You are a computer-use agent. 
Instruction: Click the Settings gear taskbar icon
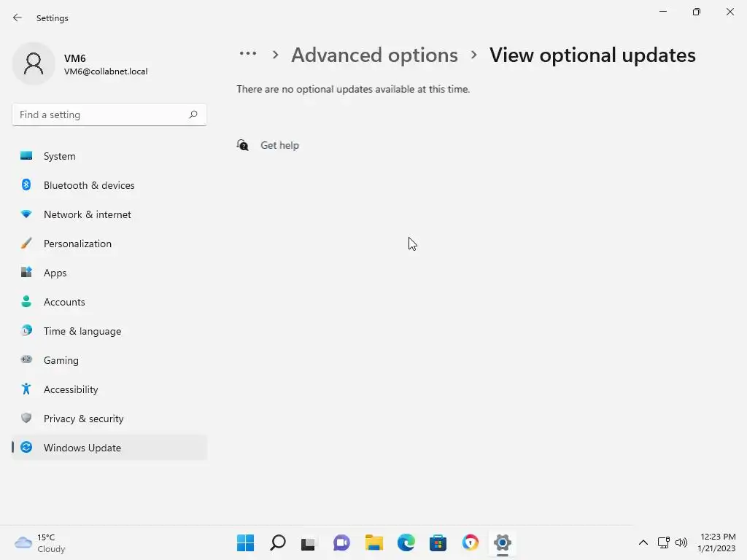(502, 542)
